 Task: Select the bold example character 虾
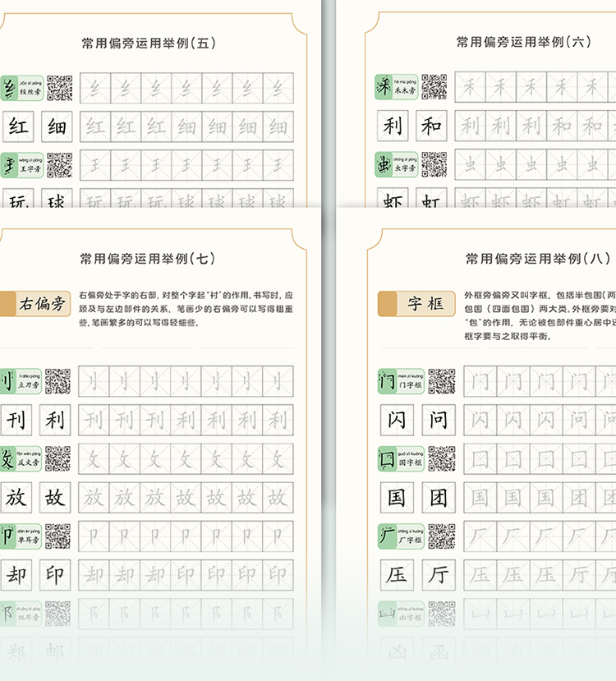(393, 198)
